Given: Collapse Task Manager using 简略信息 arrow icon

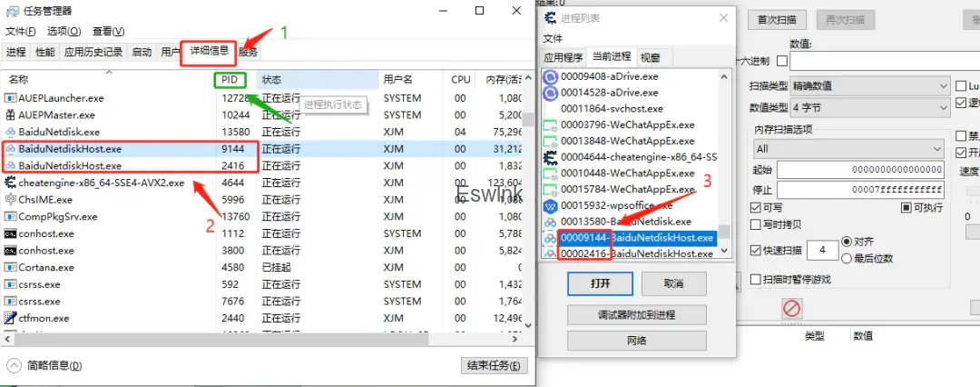Looking at the screenshot, I should [15, 365].
